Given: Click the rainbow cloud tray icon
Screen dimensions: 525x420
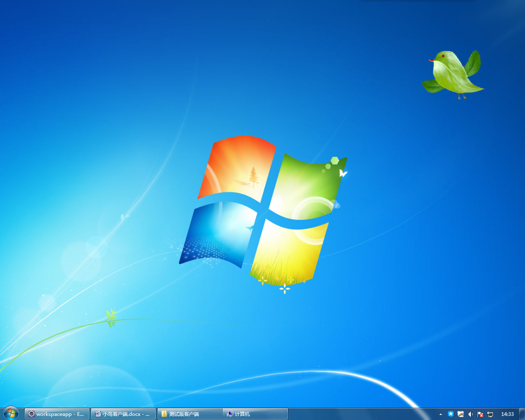Looking at the screenshot, I should click(x=461, y=414).
